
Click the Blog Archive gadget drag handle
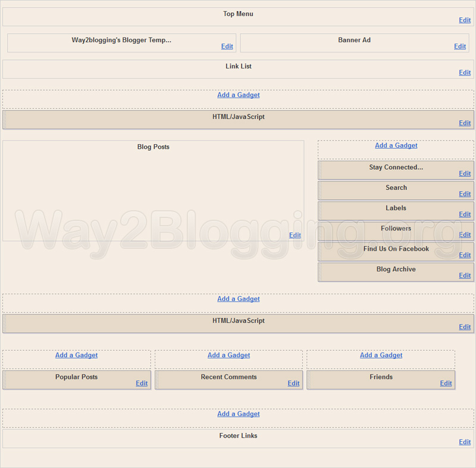pos(320,272)
